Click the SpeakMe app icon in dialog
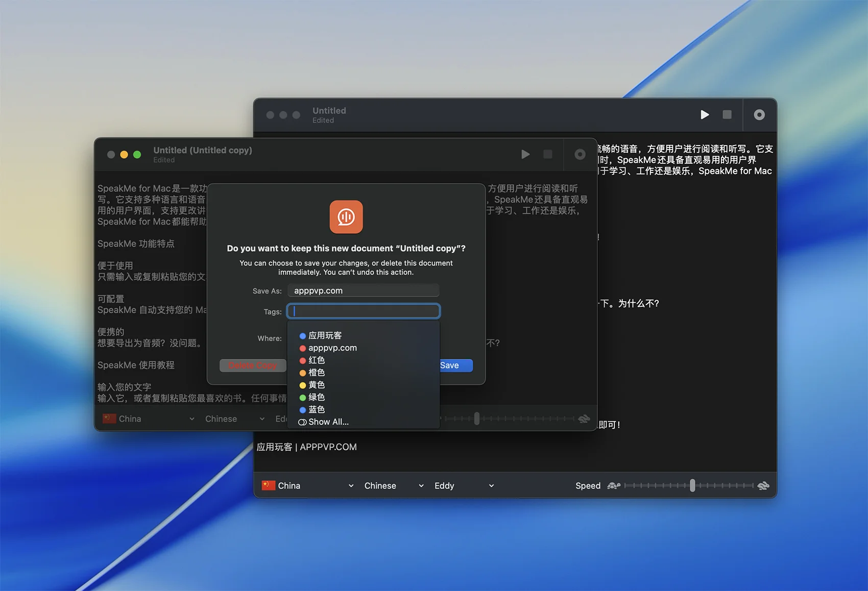 [346, 217]
